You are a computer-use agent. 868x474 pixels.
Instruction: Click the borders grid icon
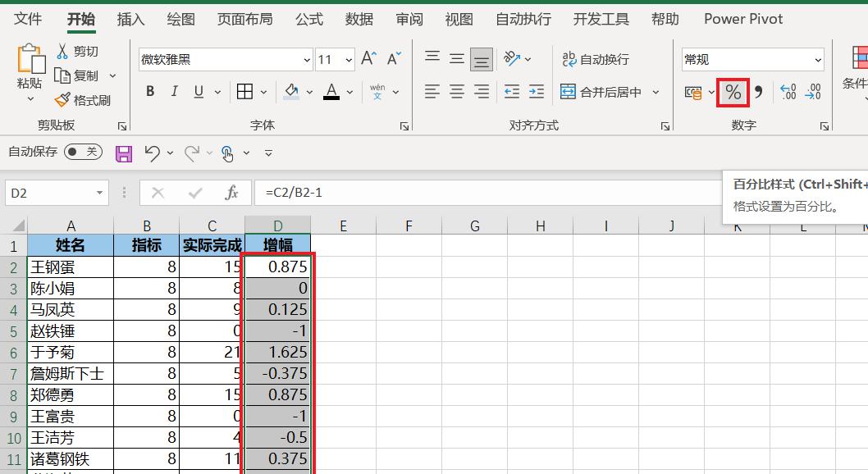tap(244, 91)
